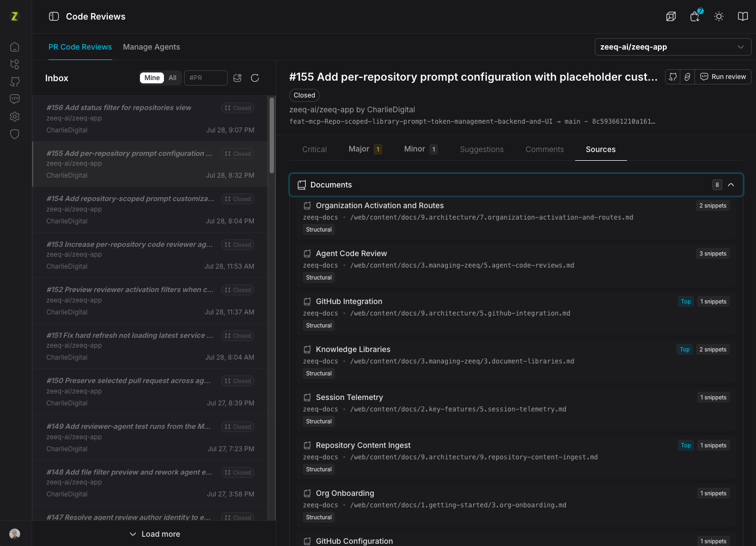Click the document icon for Knowledge Libraries
Screen dimensions: 756x546
[x=307, y=350]
